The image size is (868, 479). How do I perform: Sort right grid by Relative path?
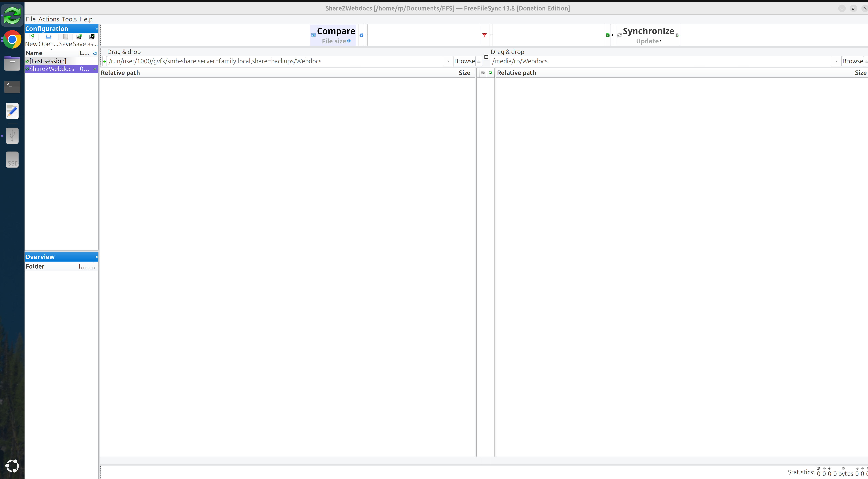pyautogui.click(x=675, y=73)
